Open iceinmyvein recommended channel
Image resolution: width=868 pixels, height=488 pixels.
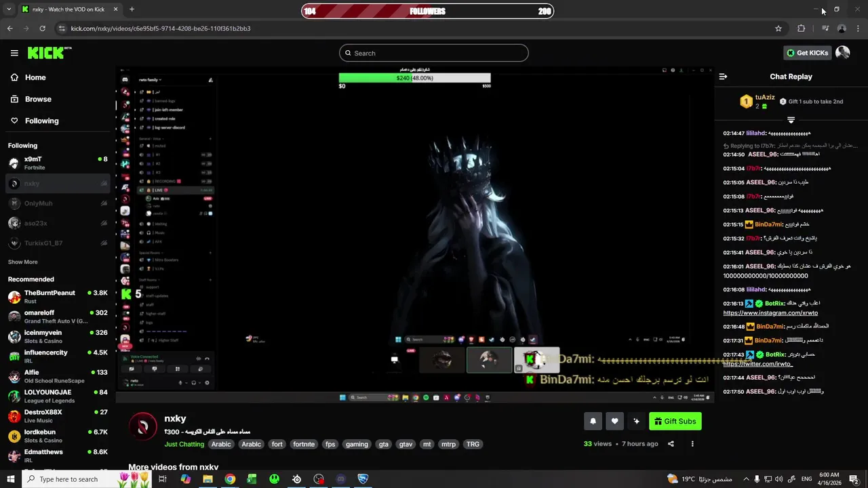point(58,336)
